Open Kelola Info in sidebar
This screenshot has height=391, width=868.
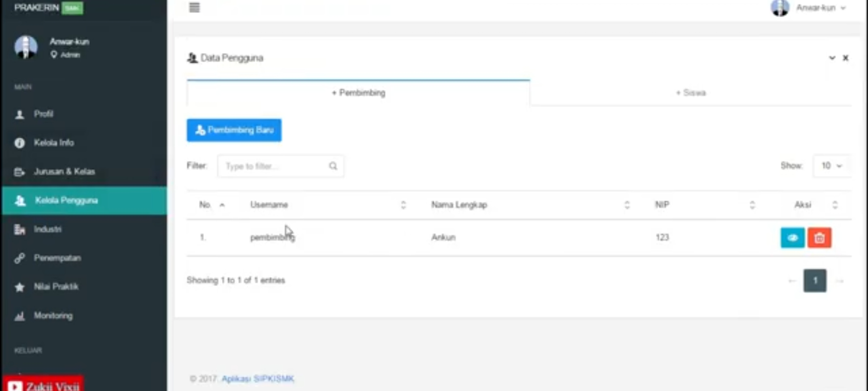pos(54,143)
